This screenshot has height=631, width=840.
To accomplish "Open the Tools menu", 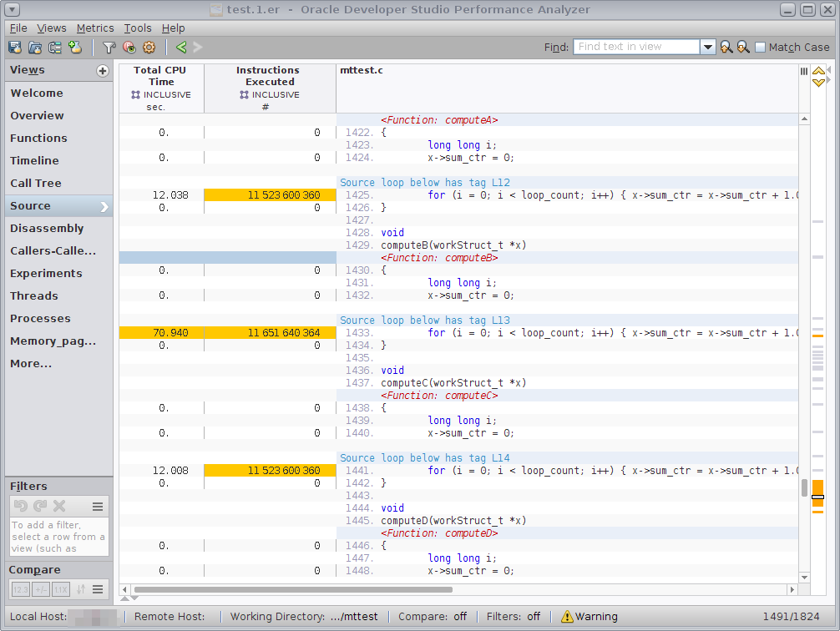I will (138, 28).
